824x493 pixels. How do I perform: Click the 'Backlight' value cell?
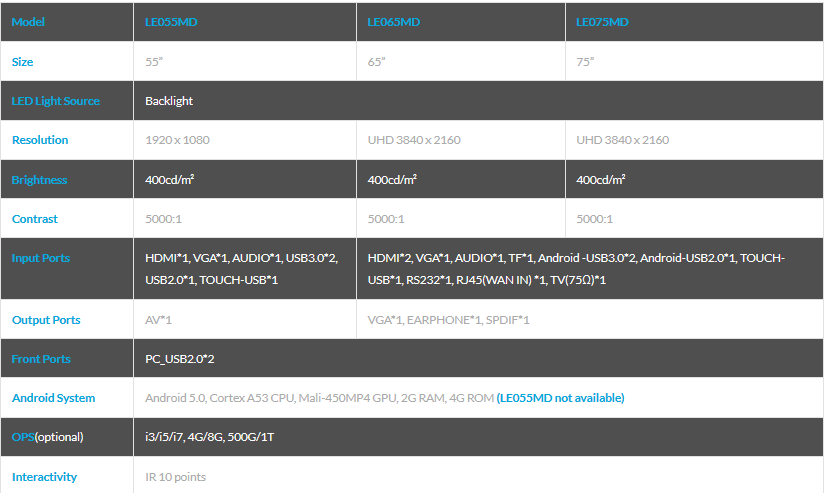point(169,101)
